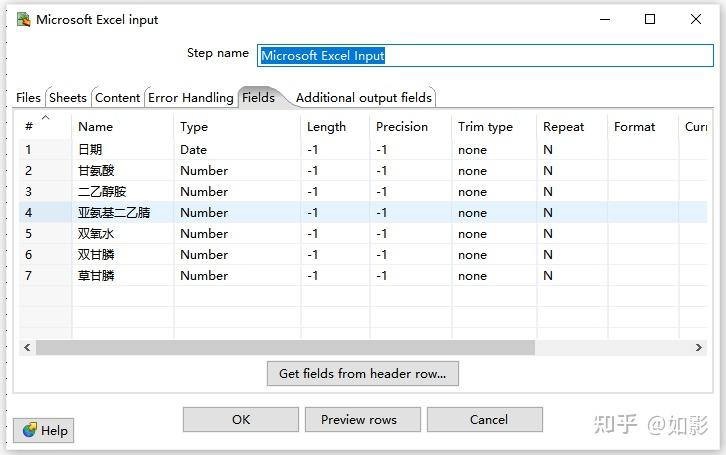Click the Repeat column header

tap(572, 127)
